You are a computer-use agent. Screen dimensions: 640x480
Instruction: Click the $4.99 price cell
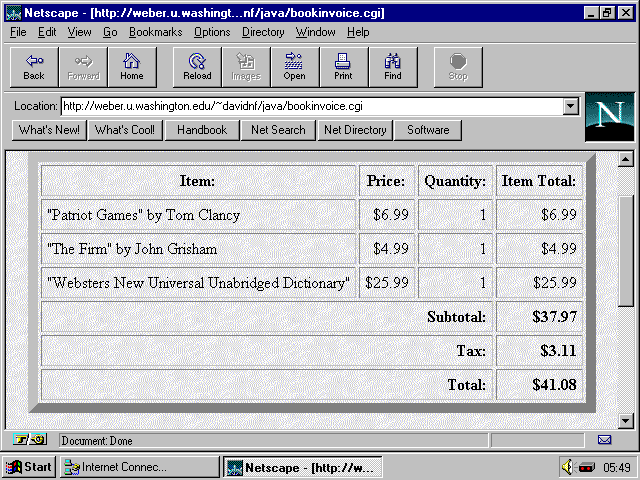[x=387, y=249]
